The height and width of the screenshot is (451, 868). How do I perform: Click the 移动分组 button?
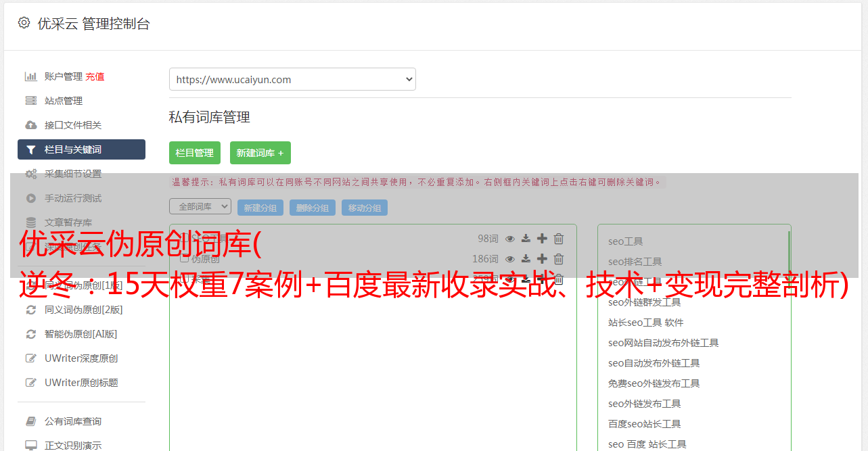365,208
